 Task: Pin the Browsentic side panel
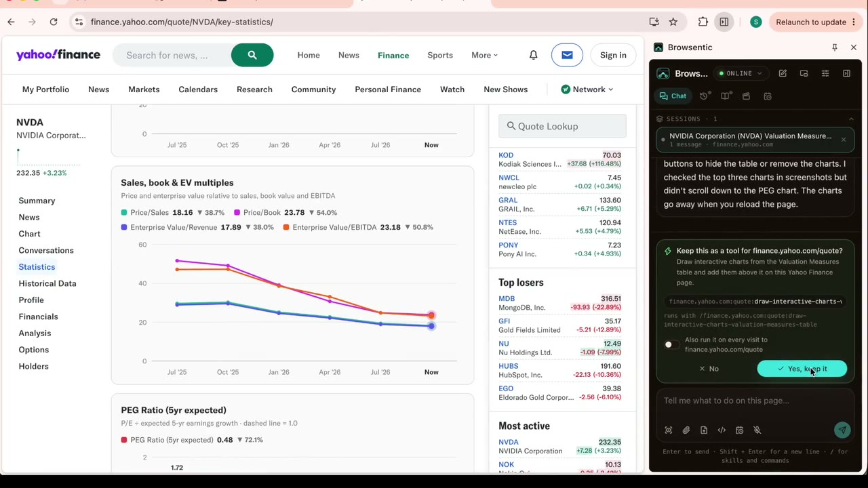pyautogui.click(x=835, y=47)
